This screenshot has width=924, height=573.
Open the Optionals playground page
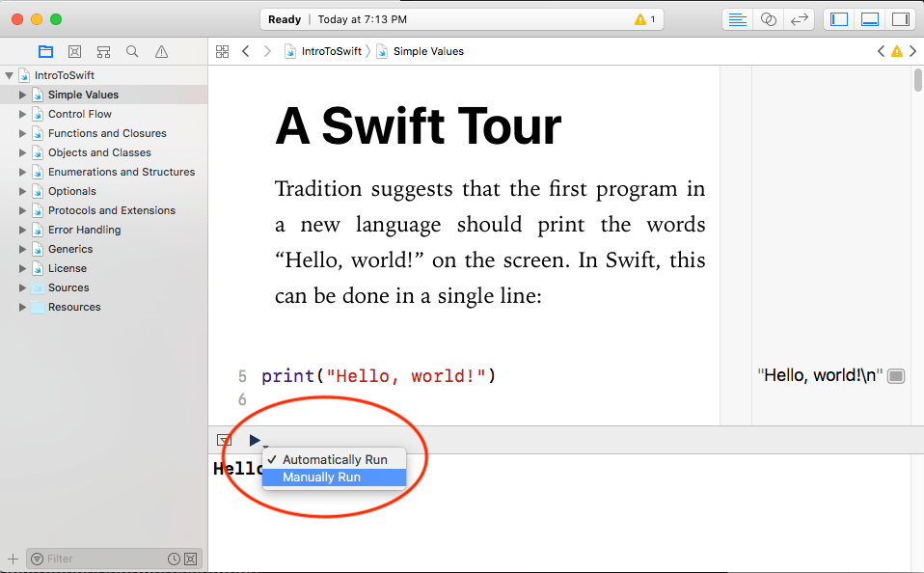pos(104,191)
